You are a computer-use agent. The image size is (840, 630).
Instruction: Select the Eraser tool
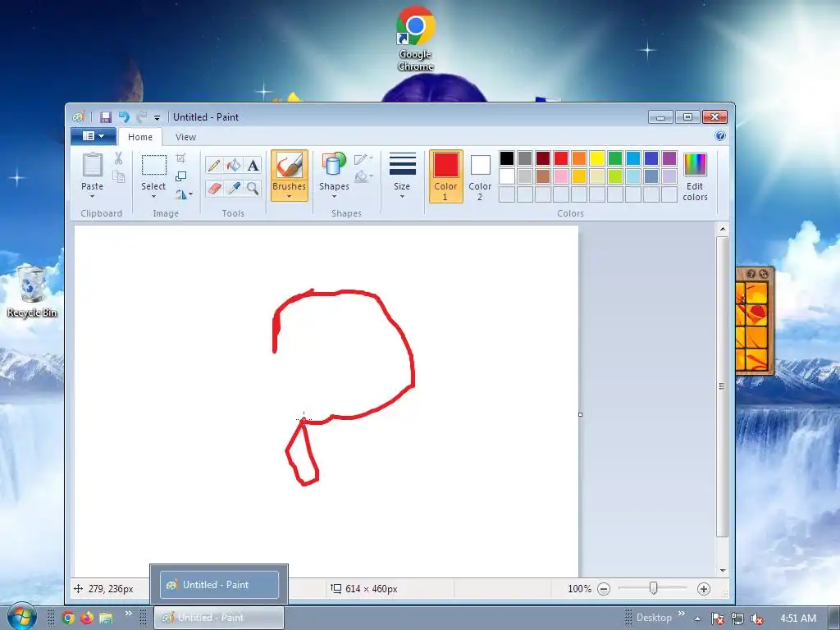pos(214,188)
